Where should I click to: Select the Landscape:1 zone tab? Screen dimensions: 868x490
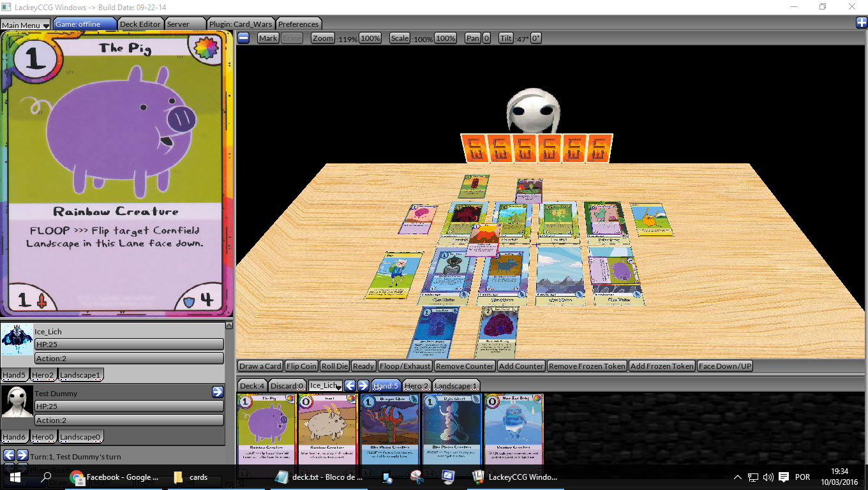pyautogui.click(x=456, y=385)
